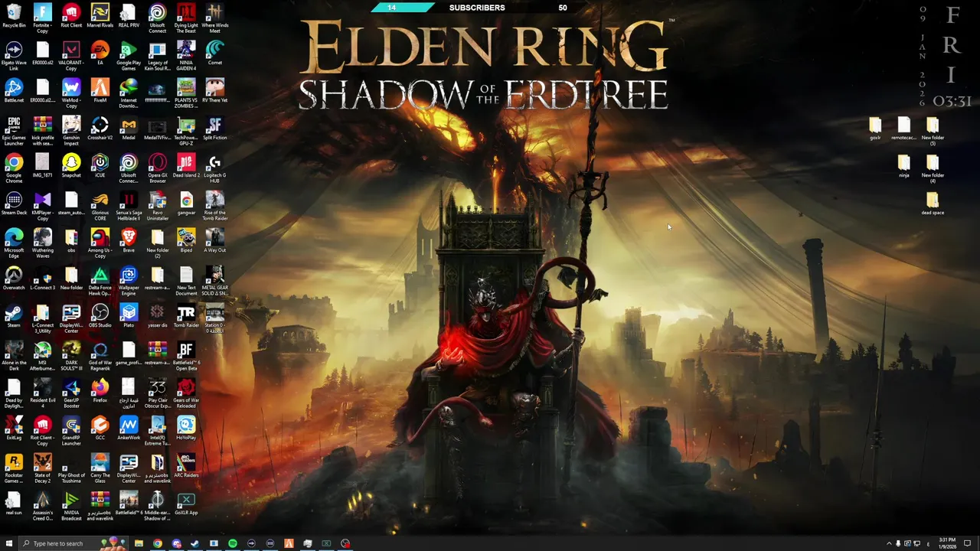Launch Google Chrome from the desktop
Screen dimensions: 980x551
coord(14,168)
